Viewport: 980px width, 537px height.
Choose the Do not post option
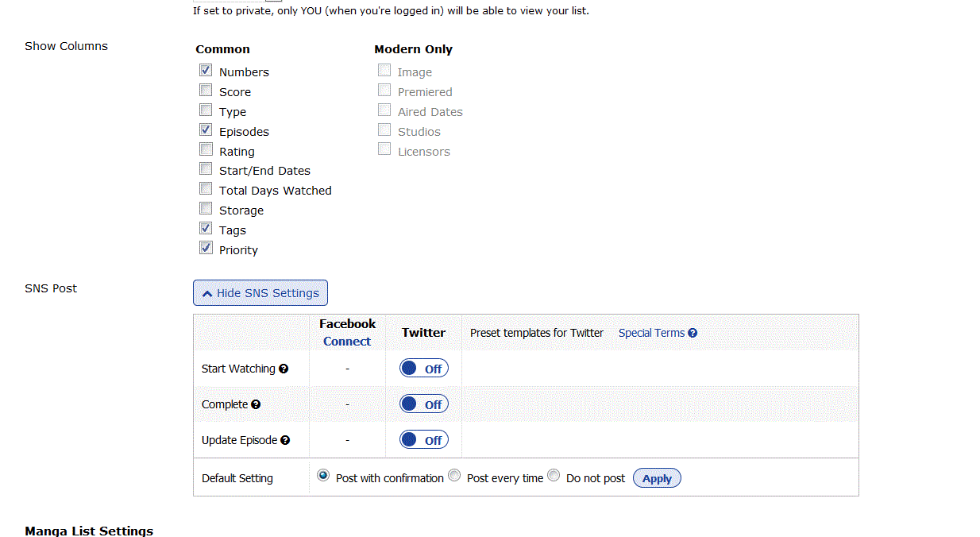(554, 476)
